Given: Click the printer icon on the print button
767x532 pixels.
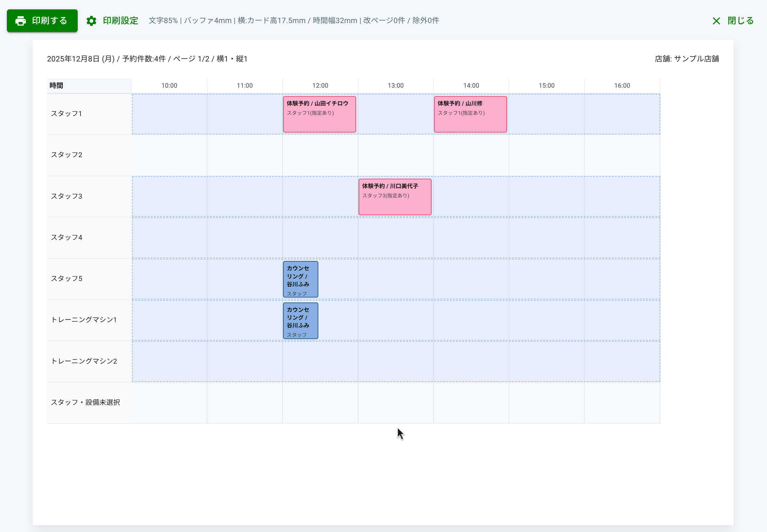Looking at the screenshot, I should (x=21, y=21).
